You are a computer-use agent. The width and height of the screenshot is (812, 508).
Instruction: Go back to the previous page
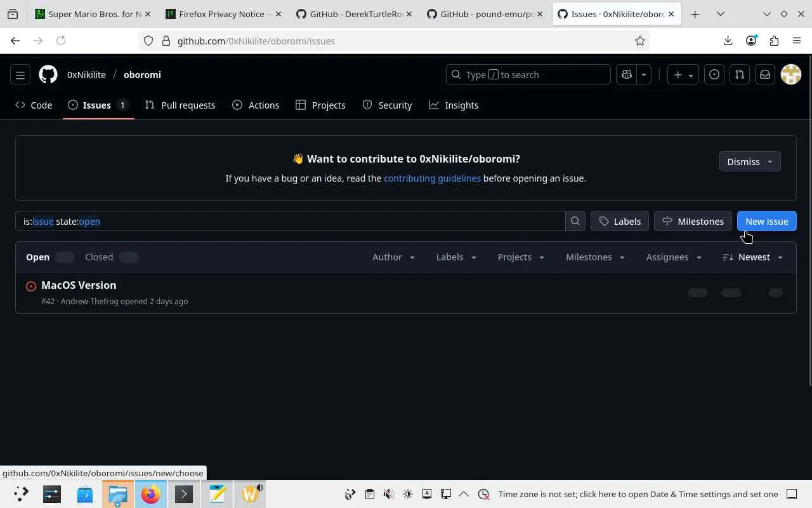pyautogui.click(x=15, y=41)
